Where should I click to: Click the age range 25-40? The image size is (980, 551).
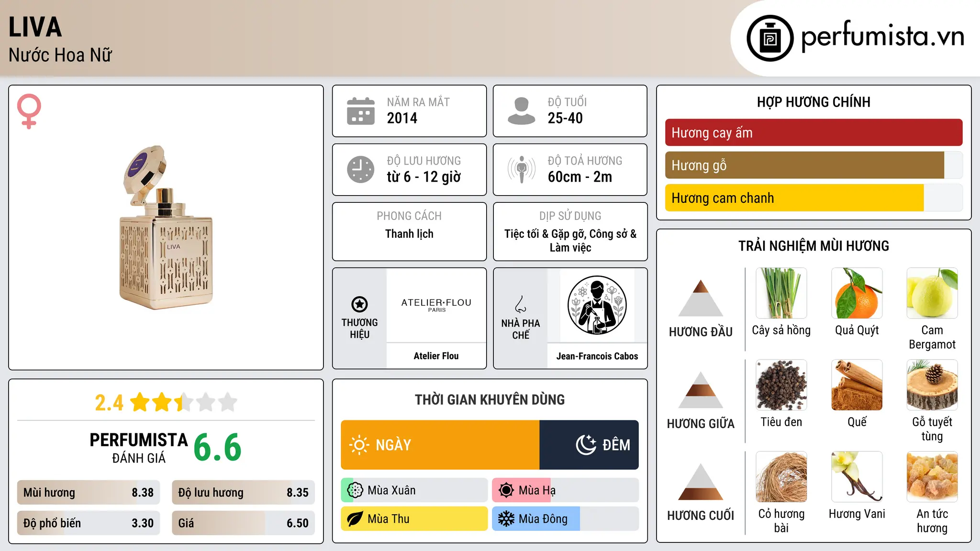click(565, 118)
